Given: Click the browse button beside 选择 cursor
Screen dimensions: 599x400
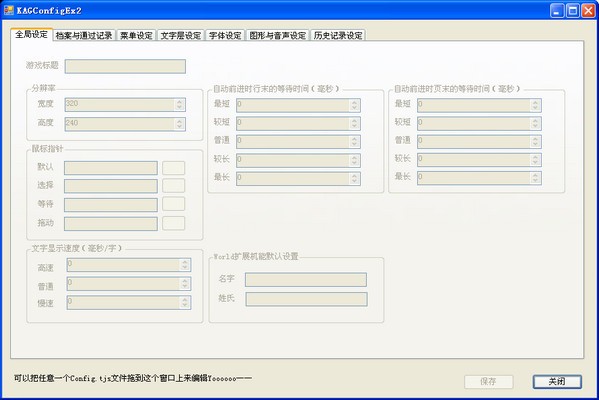Looking at the screenshot, I should click(x=173, y=186).
